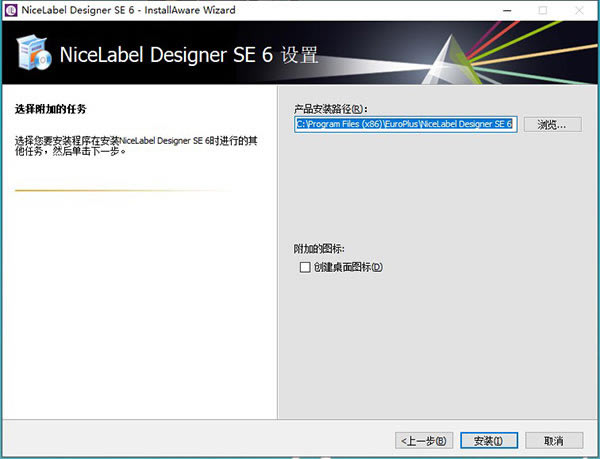Viewport: 600px width, 459px height.
Task: Click the 附加的图标: section label
Action: tap(318, 248)
